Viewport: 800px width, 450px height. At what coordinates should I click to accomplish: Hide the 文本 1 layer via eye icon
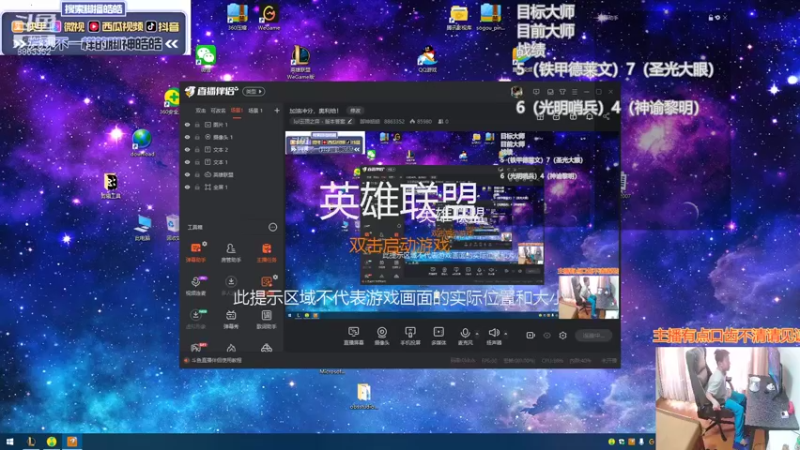(x=187, y=162)
